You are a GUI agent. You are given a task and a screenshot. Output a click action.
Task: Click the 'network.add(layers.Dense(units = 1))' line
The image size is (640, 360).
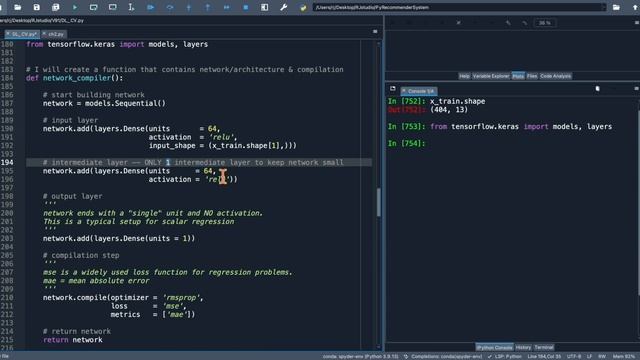tap(119, 238)
